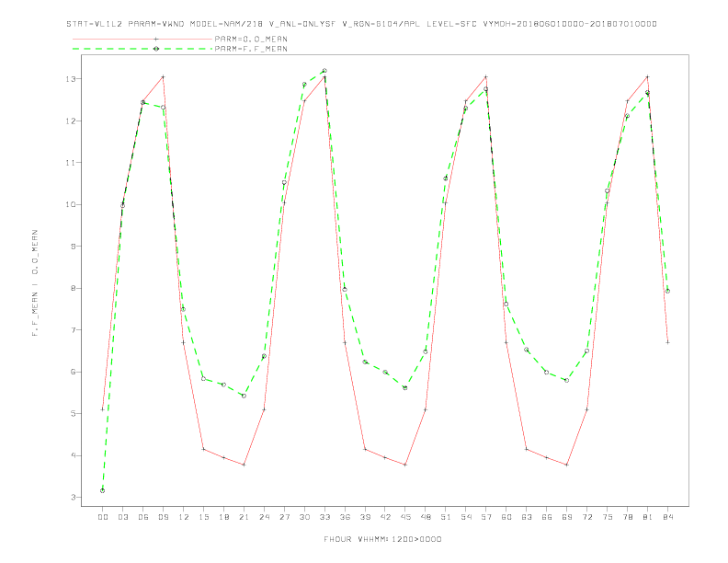
Task: Click the vertical axis title F.F_MEAN | O.O_MEAN
Action: click(x=35, y=283)
